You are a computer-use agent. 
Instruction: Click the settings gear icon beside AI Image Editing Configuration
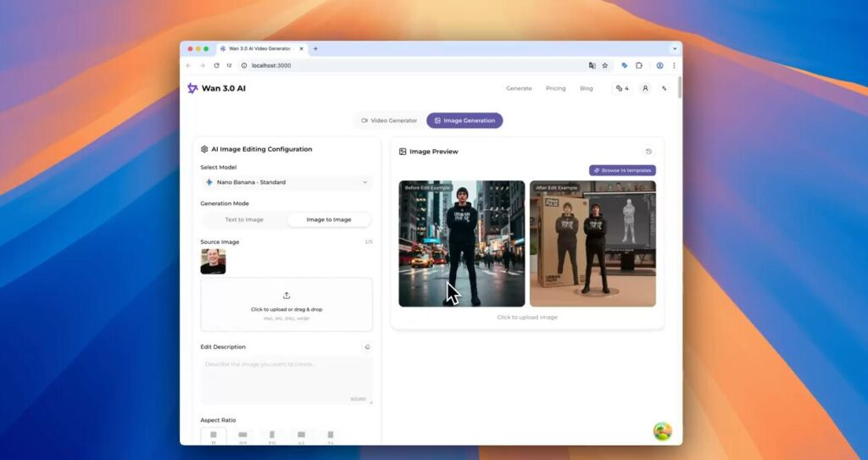[x=204, y=149]
